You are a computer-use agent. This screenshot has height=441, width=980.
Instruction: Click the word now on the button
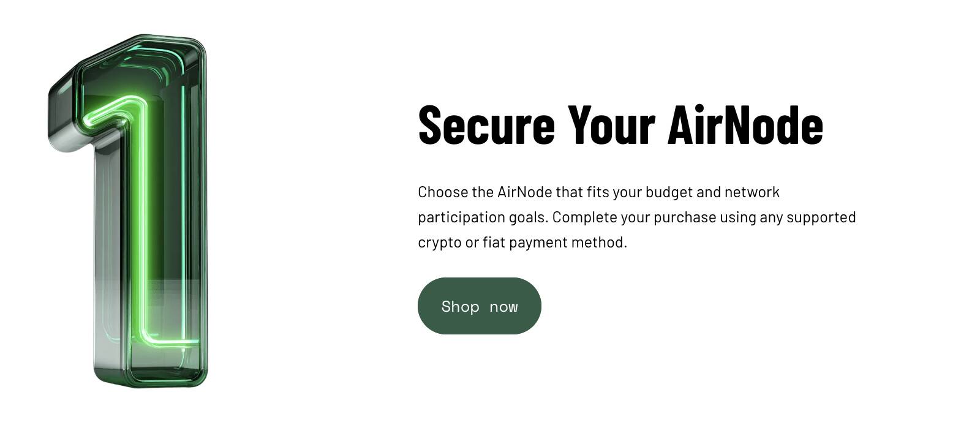(x=503, y=307)
